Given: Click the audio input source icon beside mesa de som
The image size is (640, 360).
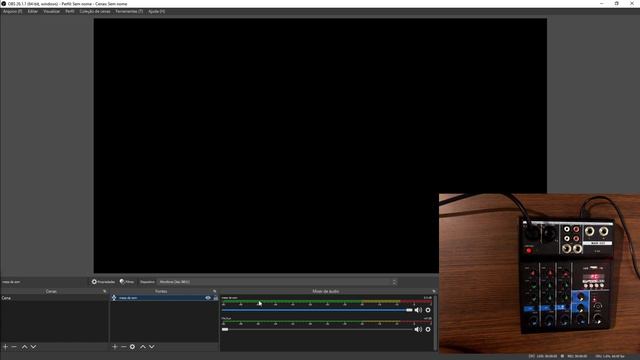Looking at the screenshot, I should [x=114, y=298].
